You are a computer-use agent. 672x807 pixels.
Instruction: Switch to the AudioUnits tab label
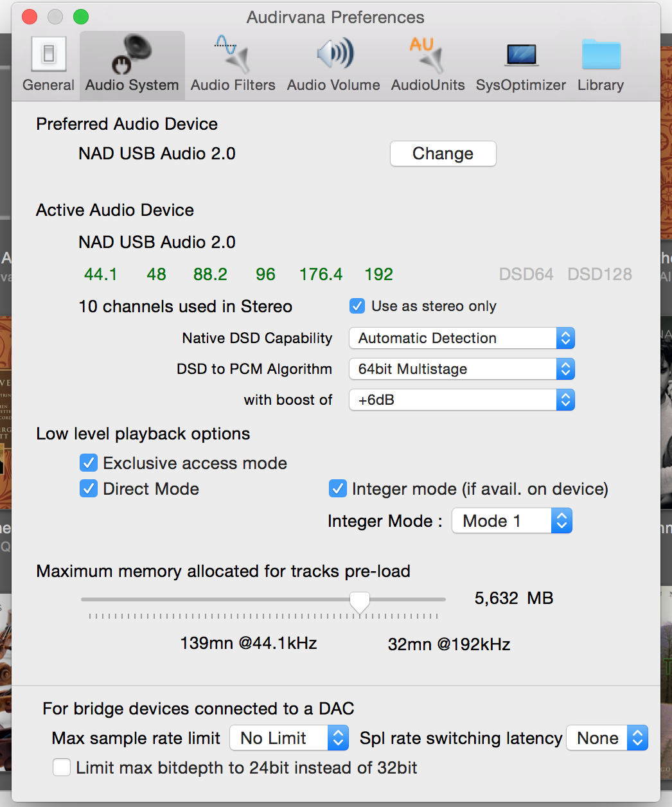coord(428,85)
